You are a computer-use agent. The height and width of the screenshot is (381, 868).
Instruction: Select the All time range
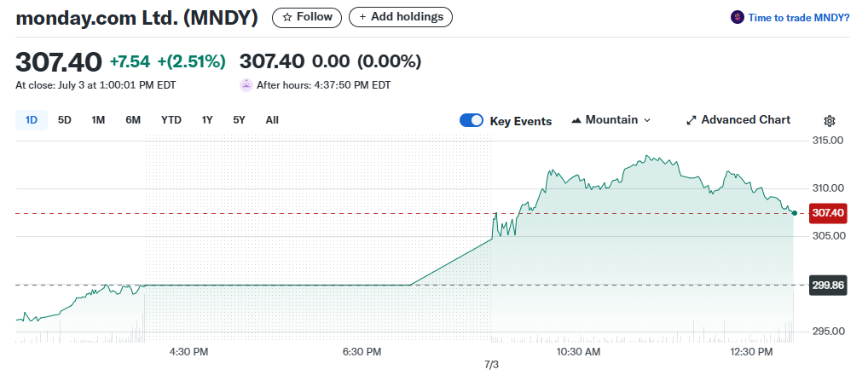coord(272,120)
